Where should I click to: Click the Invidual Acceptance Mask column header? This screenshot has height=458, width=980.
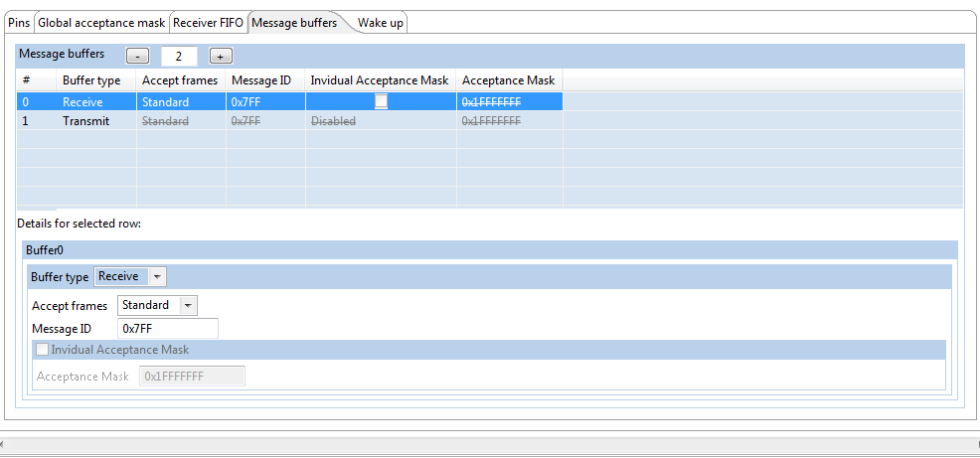pos(381,80)
